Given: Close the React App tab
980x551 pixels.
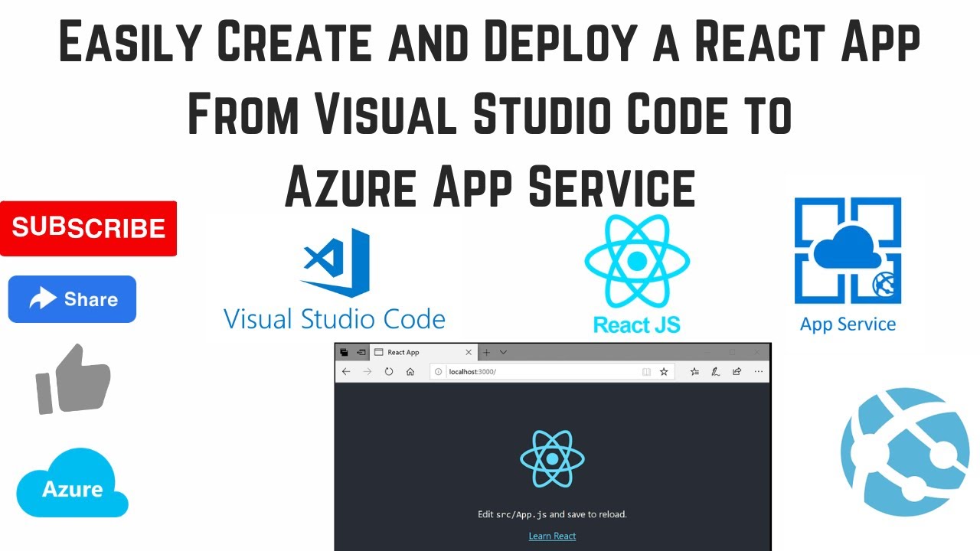Looking at the screenshot, I should pos(469,352).
